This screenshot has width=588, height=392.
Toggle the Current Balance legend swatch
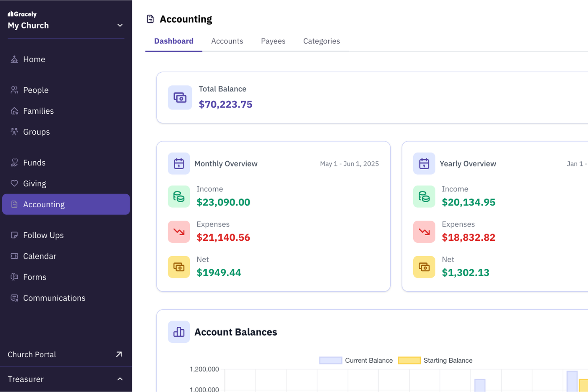[331, 360]
